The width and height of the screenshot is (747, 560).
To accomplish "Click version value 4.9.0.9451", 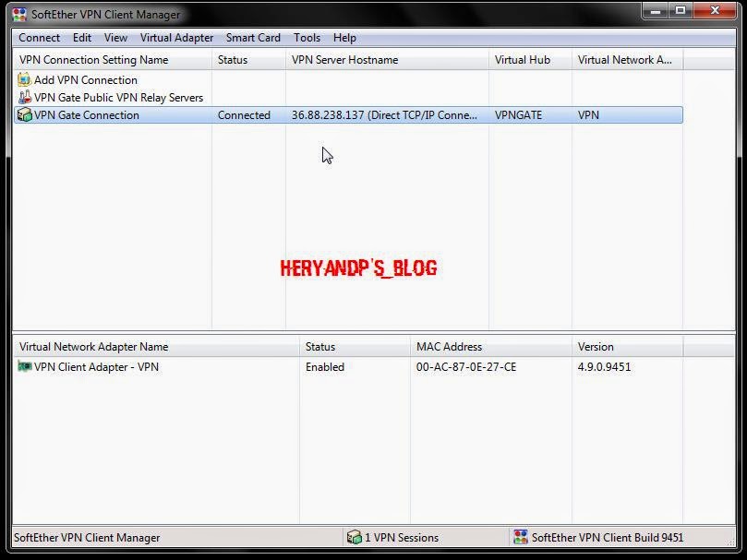I will tap(604, 367).
